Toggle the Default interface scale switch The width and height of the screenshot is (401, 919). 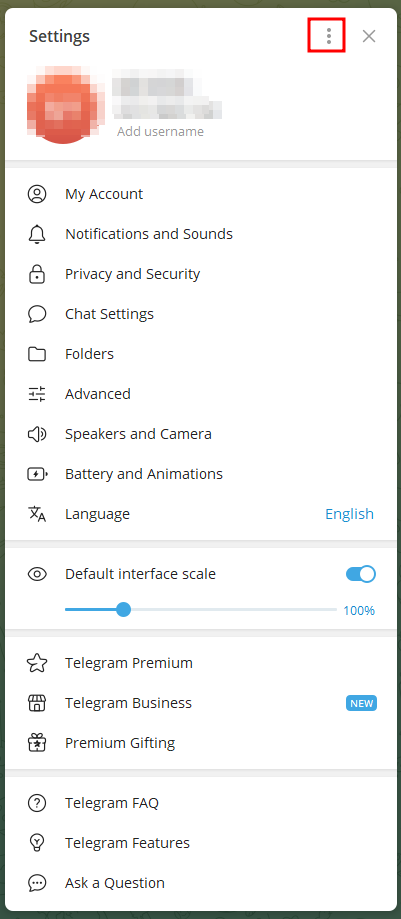point(361,574)
